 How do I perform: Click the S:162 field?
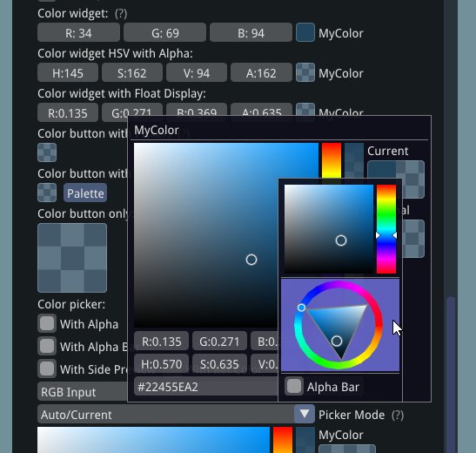pos(132,72)
